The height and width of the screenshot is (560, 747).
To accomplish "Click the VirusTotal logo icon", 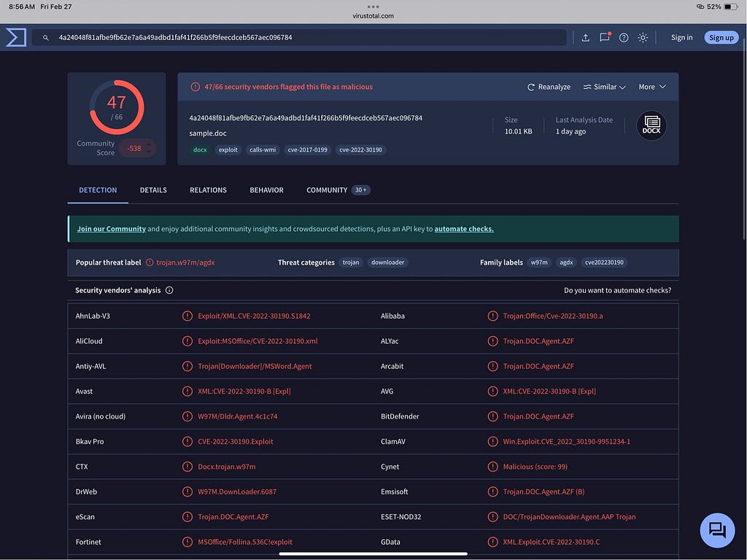I will pos(16,37).
